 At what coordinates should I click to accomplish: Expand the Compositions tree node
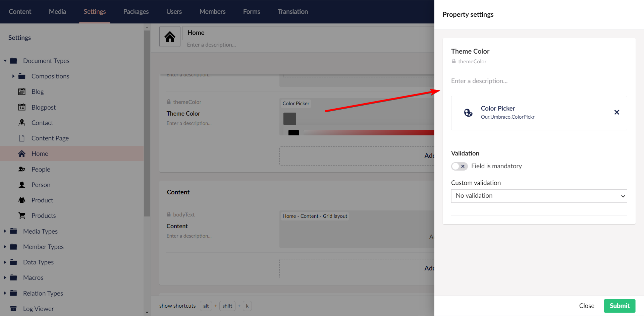pos(13,76)
